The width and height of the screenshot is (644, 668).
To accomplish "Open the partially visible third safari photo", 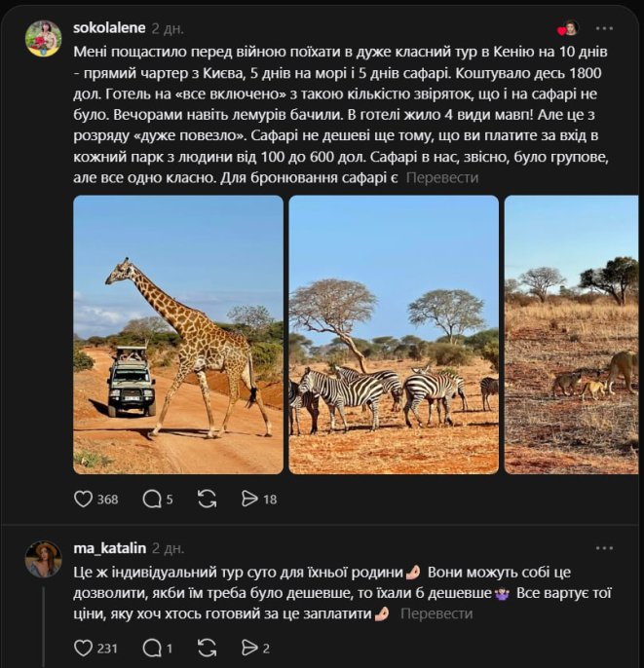I will (571, 334).
